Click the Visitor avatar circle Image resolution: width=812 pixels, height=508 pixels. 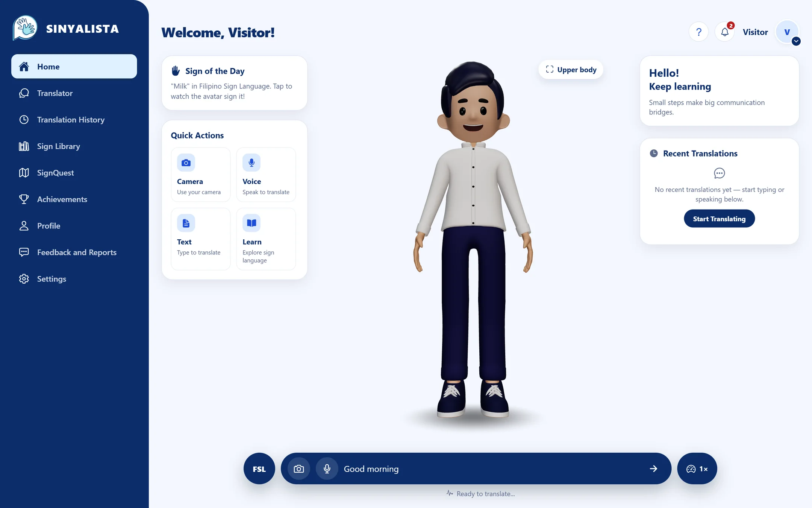click(x=787, y=32)
